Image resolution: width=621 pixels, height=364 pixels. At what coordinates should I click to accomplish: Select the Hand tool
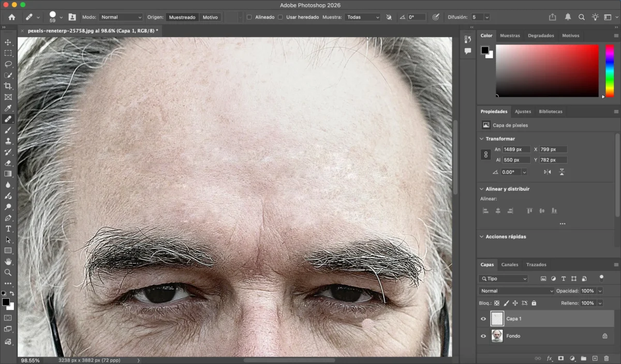coord(8,262)
